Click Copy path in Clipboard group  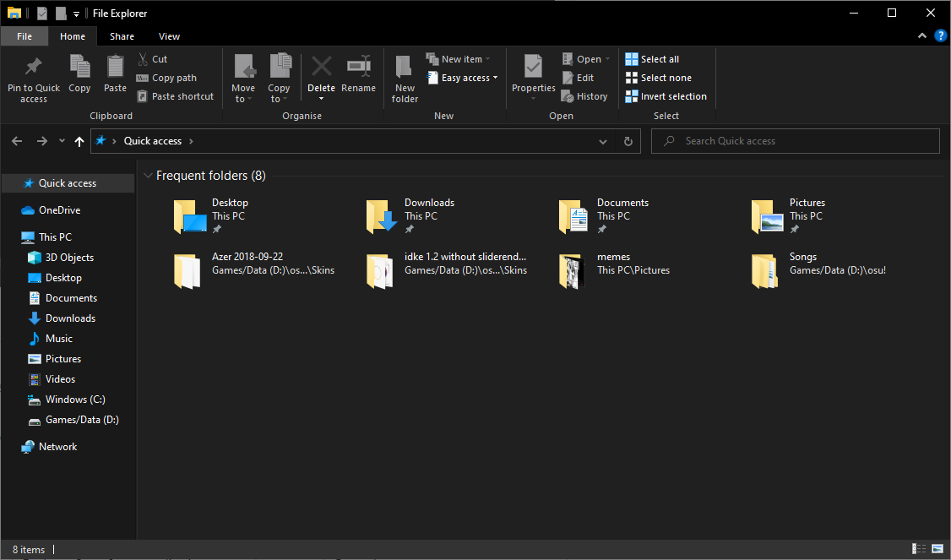(x=166, y=78)
